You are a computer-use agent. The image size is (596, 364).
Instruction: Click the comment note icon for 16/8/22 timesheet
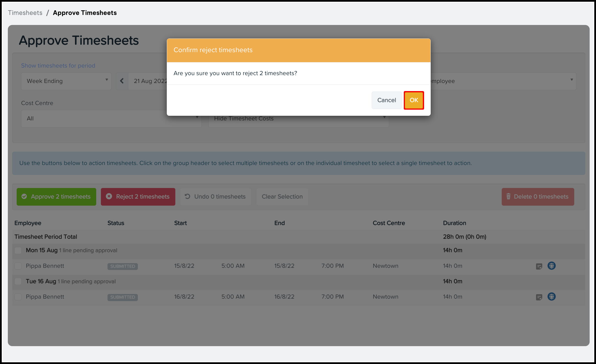pyautogui.click(x=539, y=297)
